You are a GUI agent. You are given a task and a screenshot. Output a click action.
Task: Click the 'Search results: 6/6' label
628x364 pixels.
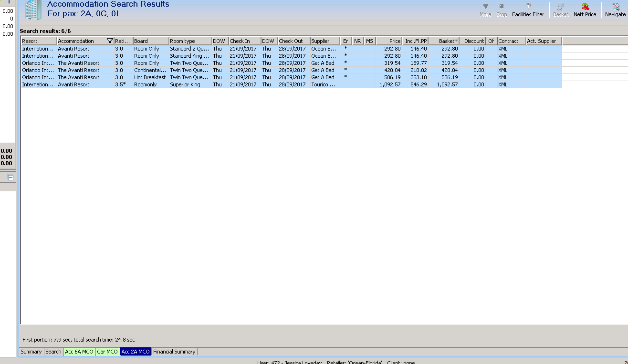tap(45, 31)
